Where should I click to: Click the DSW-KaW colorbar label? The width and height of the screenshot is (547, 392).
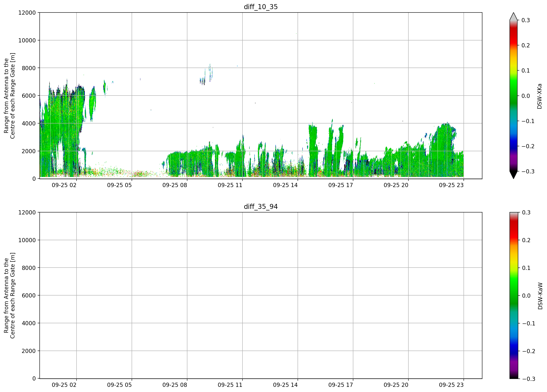tap(540, 296)
